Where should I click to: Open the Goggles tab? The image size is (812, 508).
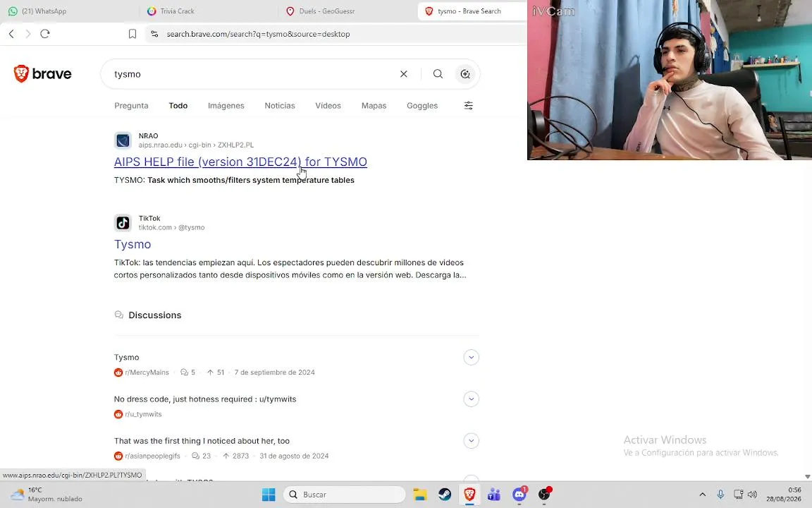[x=422, y=106]
